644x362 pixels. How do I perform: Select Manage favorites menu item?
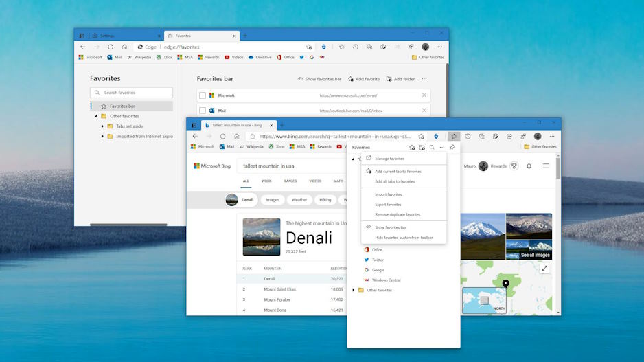pos(404,159)
